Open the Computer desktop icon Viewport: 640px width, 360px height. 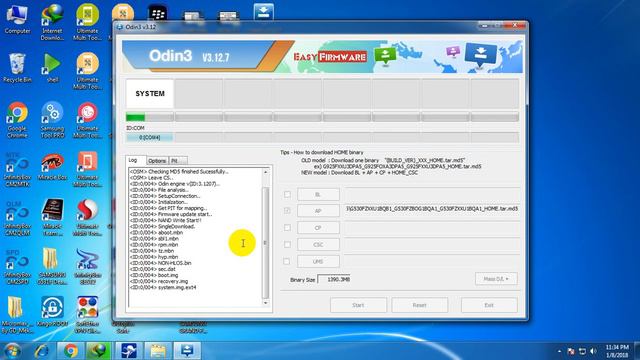(x=17, y=20)
